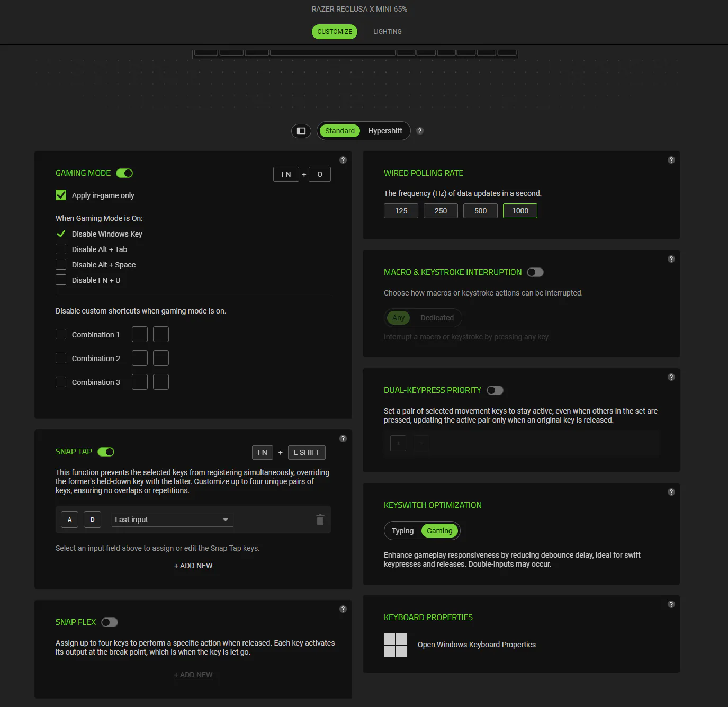Toggle the sidebar panel icon beside Standard
This screenshot has width=728, height=707.
[301, 131]
